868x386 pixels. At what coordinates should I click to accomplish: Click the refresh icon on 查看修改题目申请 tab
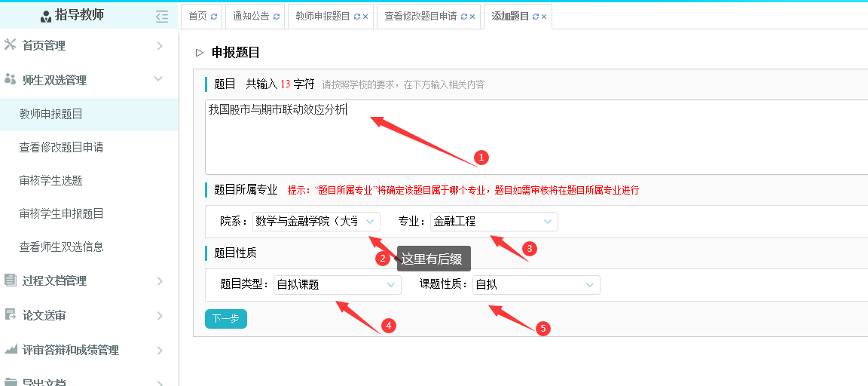pos(463,16)
